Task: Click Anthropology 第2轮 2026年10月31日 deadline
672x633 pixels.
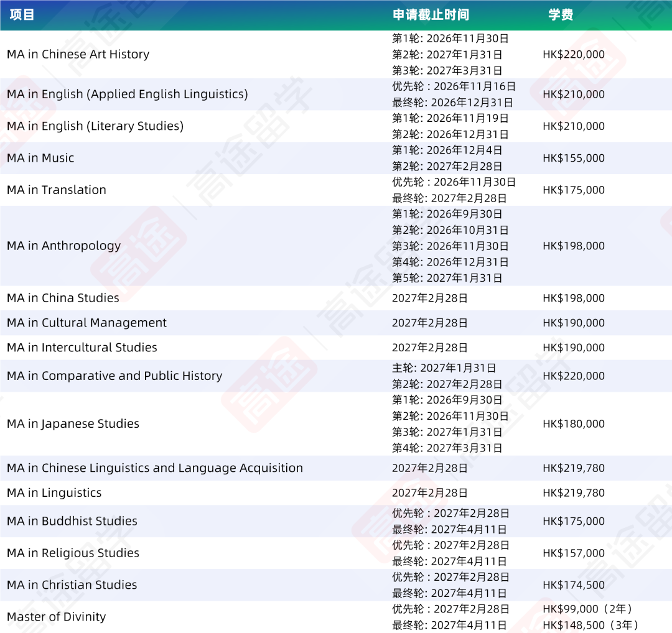Action: [450, 231]
